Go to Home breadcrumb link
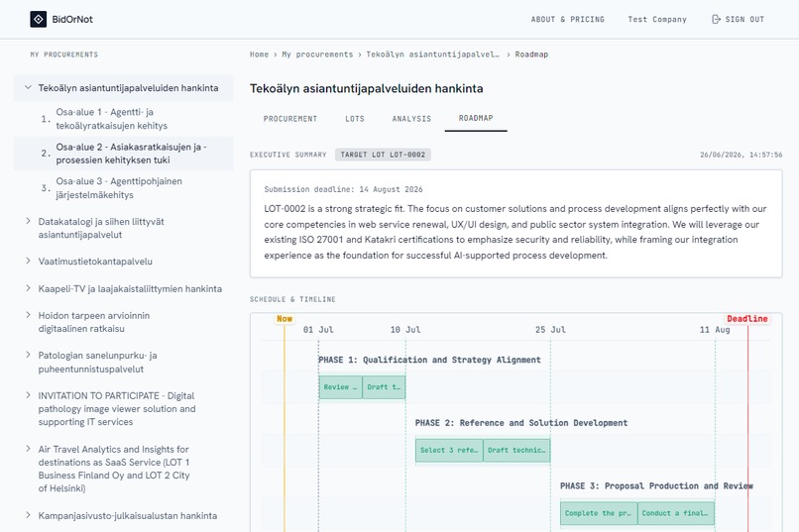The height and width of the screenshot is (532, 799). (x=259, y=54)
